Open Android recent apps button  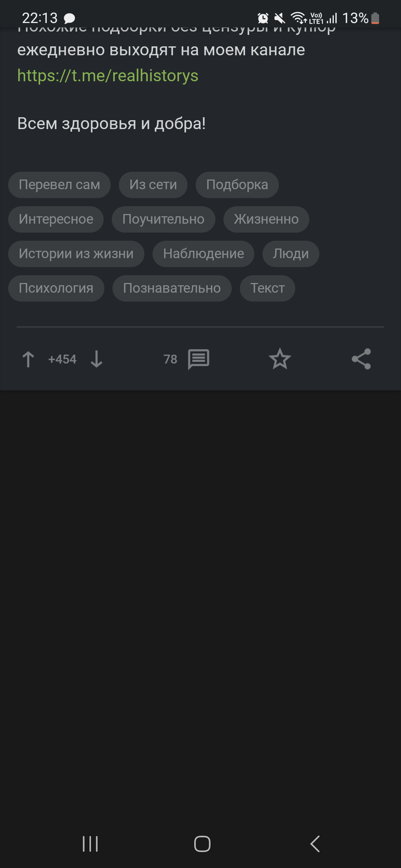(90, 844)
